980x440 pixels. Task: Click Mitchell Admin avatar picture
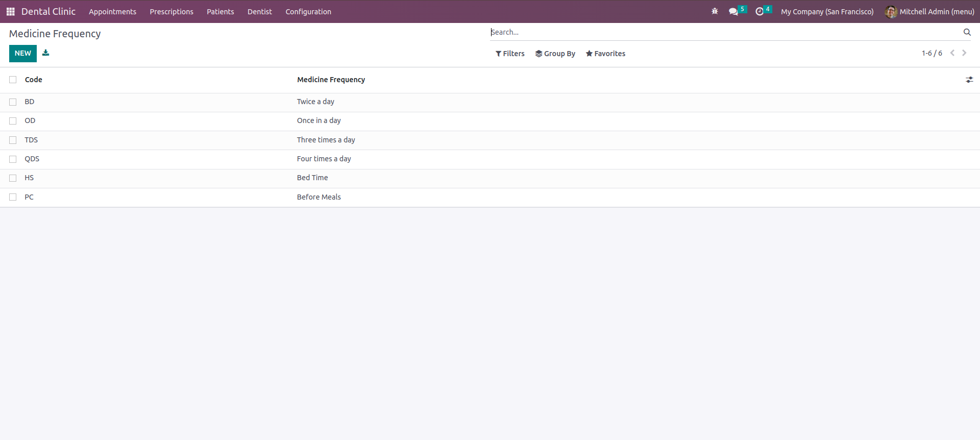[x=891, y=12]
